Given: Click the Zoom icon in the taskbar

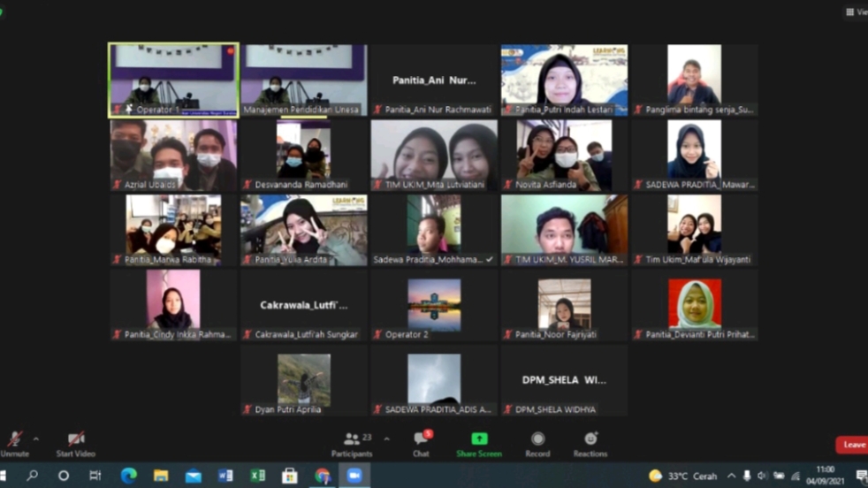Looking at the screenshot, I should 354,476.
